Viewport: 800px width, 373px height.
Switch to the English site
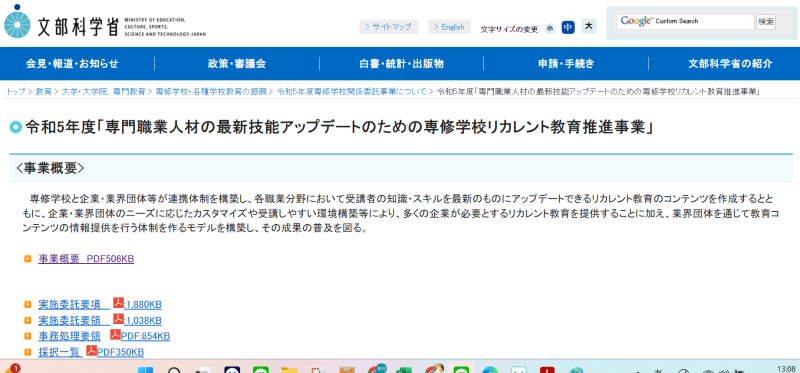click(x=449, y=27)
